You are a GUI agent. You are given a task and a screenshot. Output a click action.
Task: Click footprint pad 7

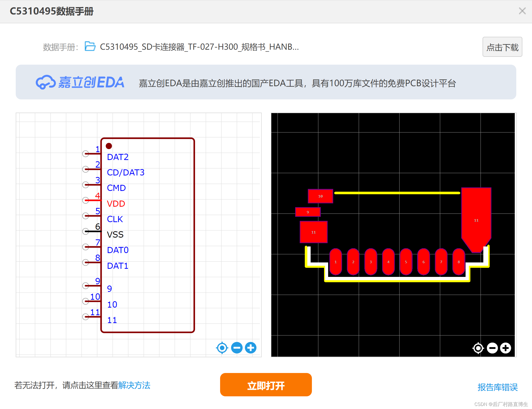pos(441,262)
